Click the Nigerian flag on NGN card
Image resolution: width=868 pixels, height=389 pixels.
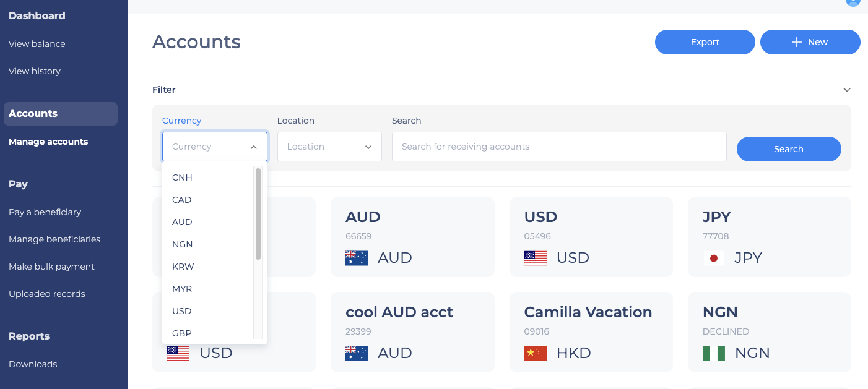[714, 353]
